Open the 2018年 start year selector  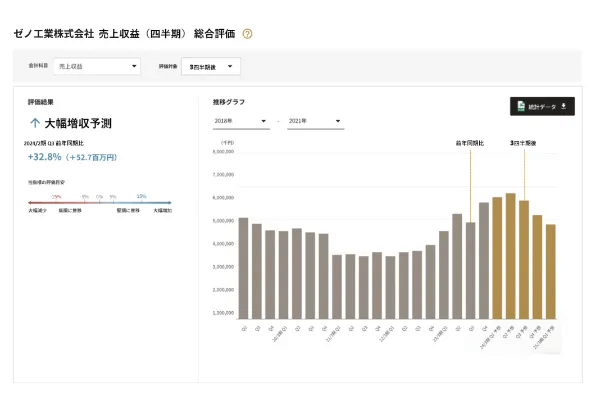tap(241, 122)
